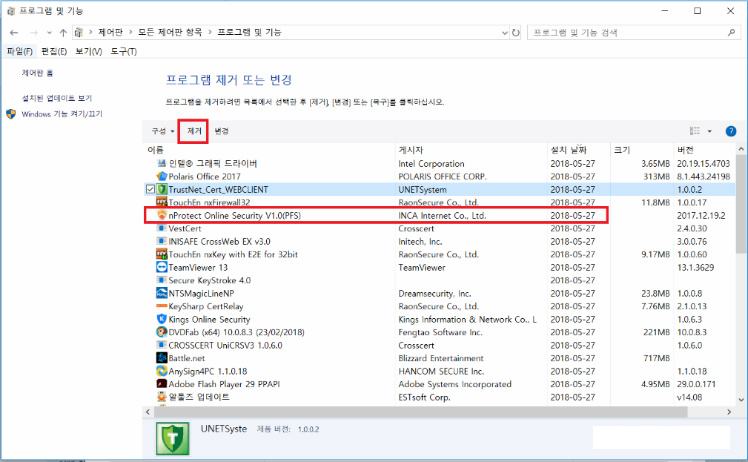Click the Battle.net icon

click(162, 358)
